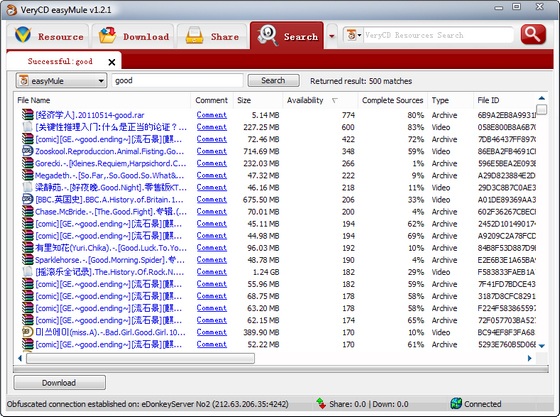This screenshot has width=560, height=417.
Task: Select comic good.ending file sized 72.46 MB
Action: [109, 139]
